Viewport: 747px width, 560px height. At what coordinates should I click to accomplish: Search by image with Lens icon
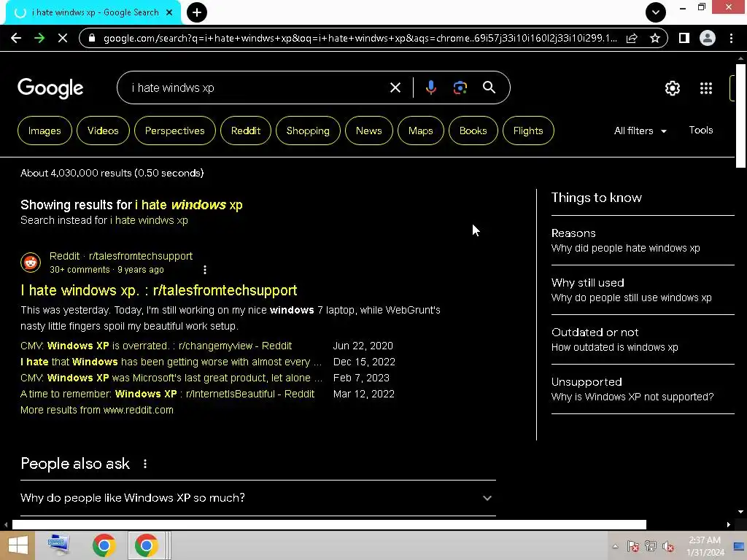point(460,87)
